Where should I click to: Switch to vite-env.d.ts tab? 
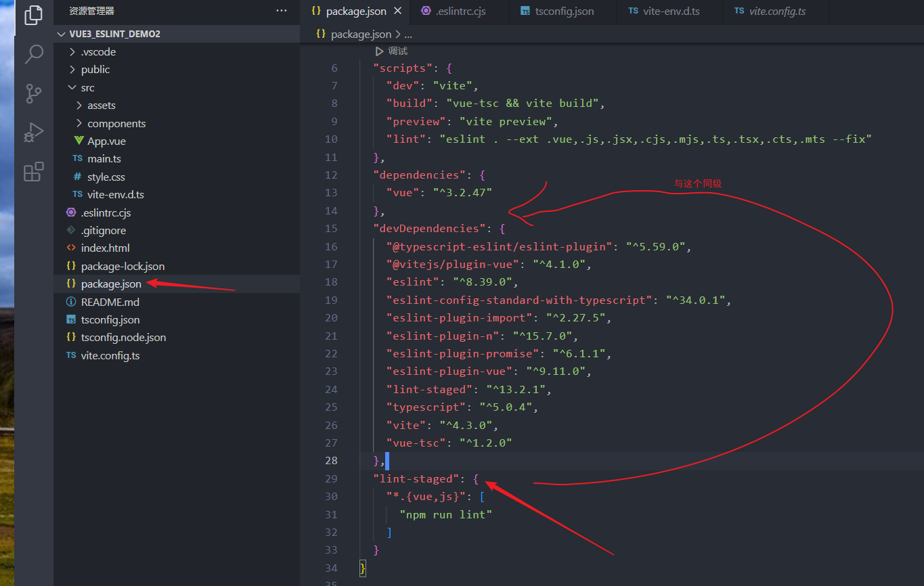(663, 12)
